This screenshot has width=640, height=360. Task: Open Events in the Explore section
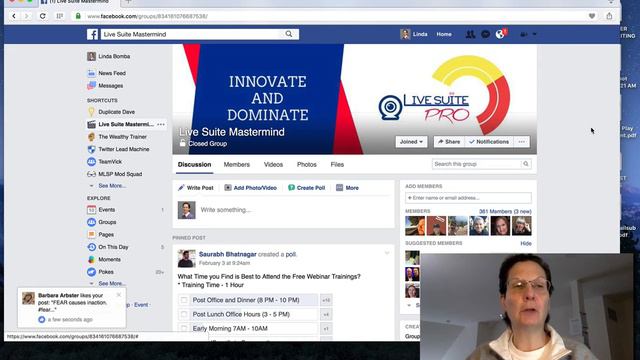pyautogui.click(x=107, y=210)
